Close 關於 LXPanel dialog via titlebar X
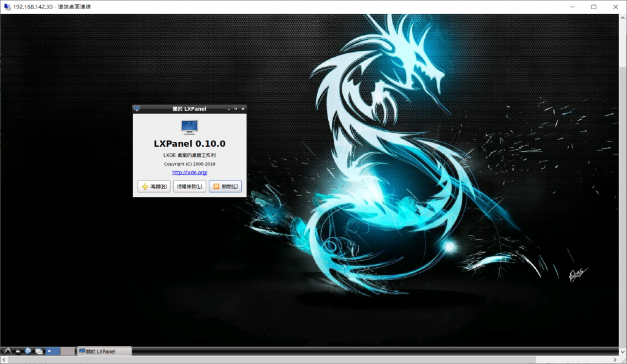Viewport: 627px width, 364px height. (242, 109)
